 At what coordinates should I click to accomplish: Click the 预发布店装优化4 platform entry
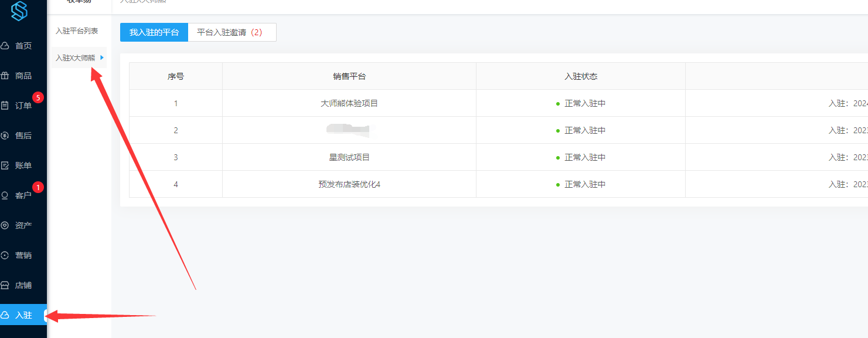point(349,184)
